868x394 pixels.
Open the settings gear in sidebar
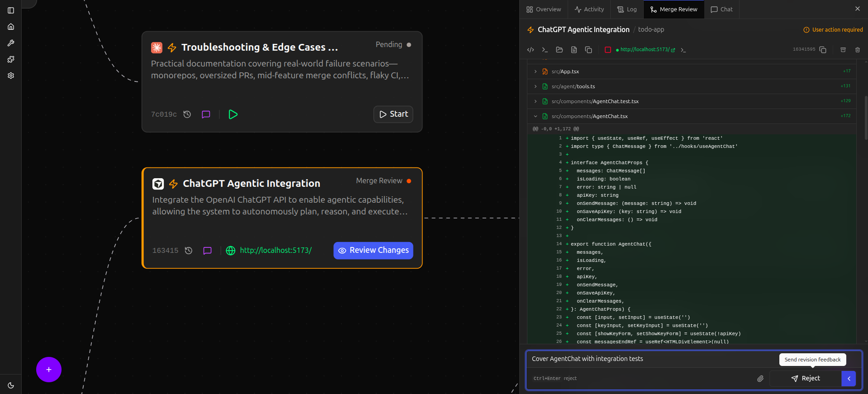pos(11,76)
